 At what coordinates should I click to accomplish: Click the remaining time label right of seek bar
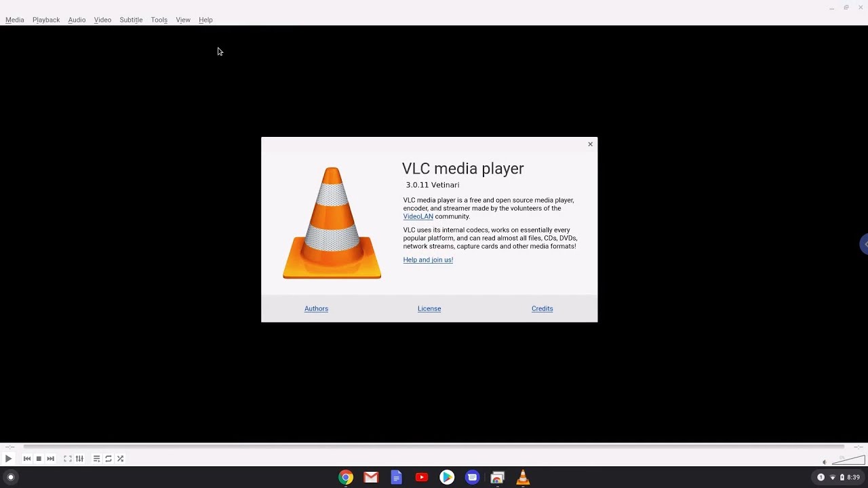pyautogui.click(x=858, y=447)
